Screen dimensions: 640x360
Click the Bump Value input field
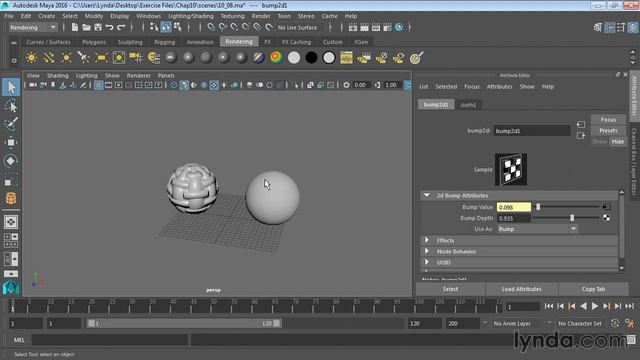tap(513, 207)
